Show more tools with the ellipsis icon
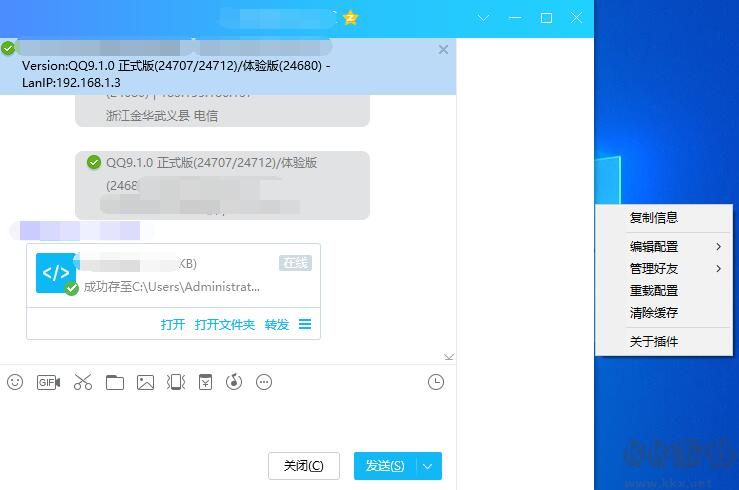739x490 pixels. (x=264, y=382)
